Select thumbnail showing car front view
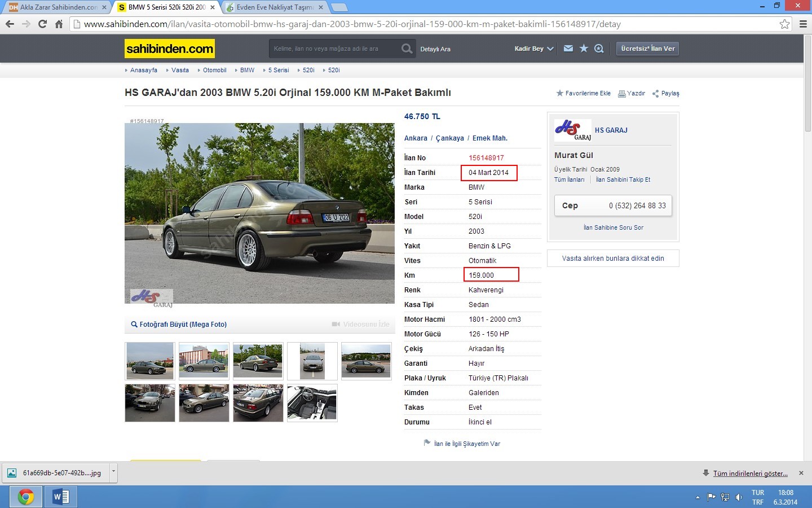 (312, 361)
